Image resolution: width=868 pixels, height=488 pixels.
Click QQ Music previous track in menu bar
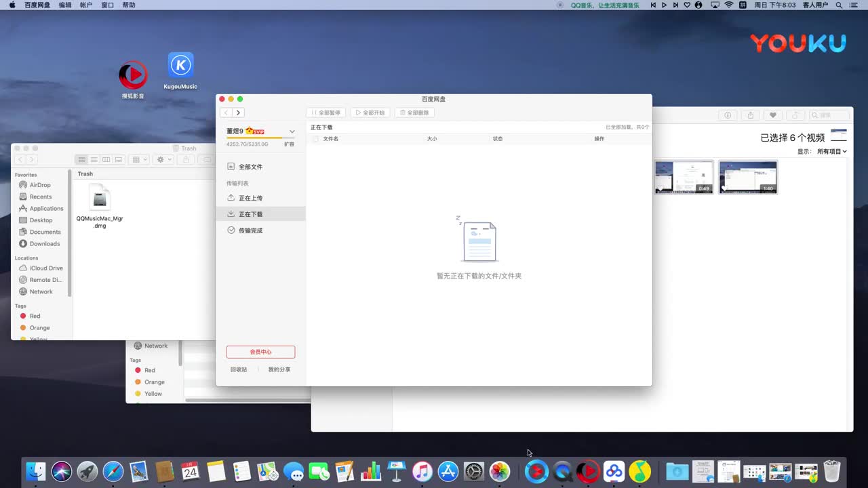tap(653, 5)
